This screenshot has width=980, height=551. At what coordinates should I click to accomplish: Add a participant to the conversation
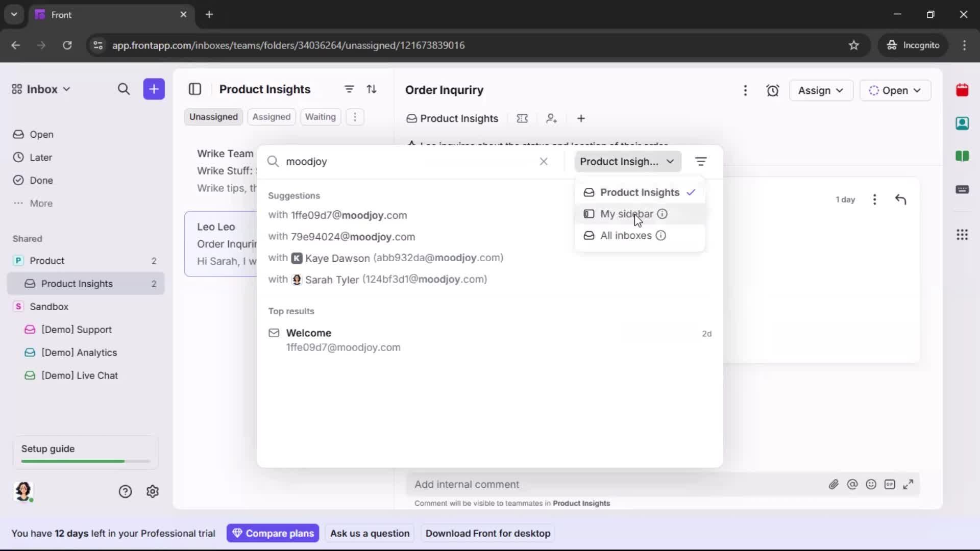coord(552,118)
